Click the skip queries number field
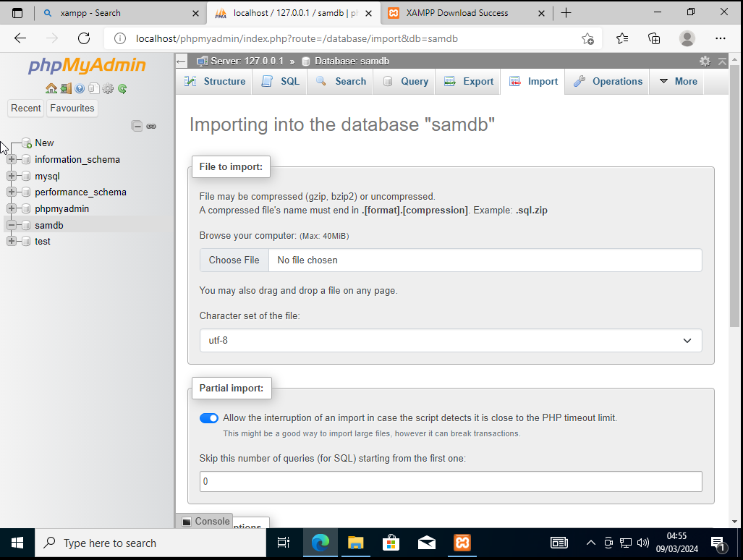 tap(451, 481)
